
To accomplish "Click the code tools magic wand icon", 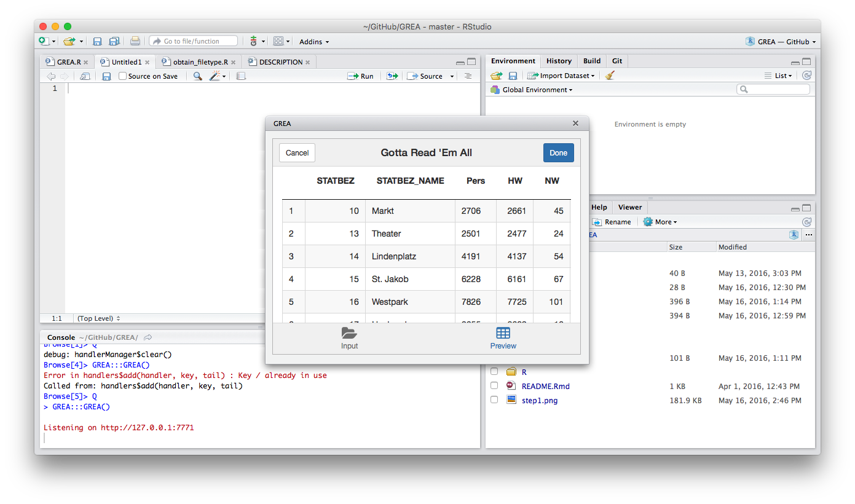I will (215, 76).
